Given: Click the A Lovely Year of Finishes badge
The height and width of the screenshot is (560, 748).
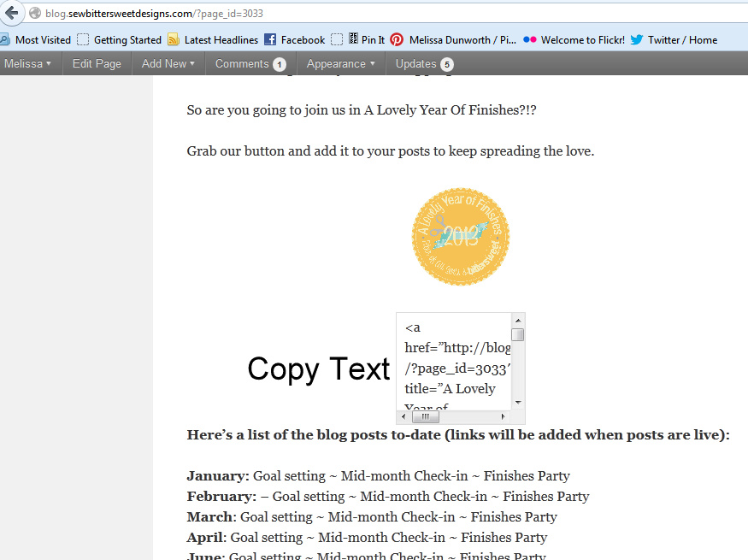Looking at the screenshot, I should point(461,236).
